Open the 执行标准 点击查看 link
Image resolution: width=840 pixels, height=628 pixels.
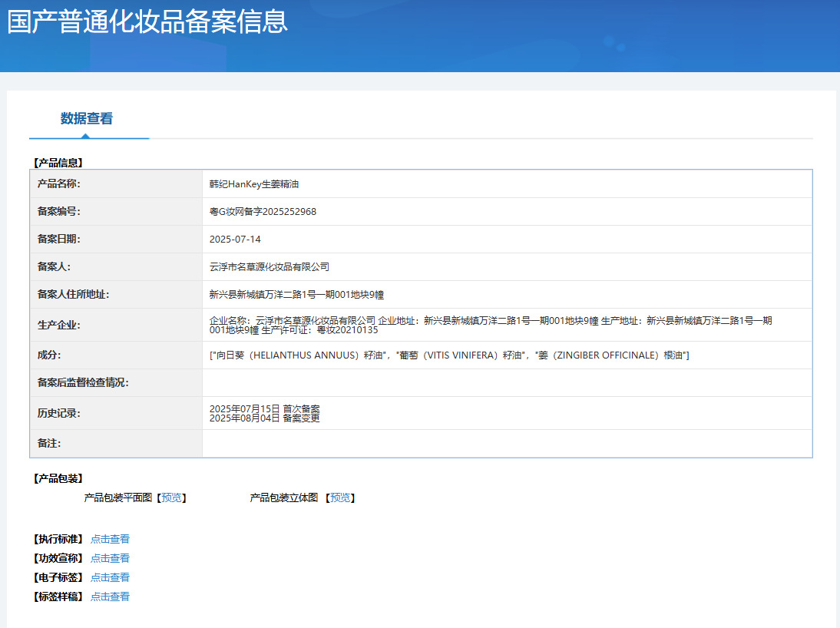[x=110, y=539]
